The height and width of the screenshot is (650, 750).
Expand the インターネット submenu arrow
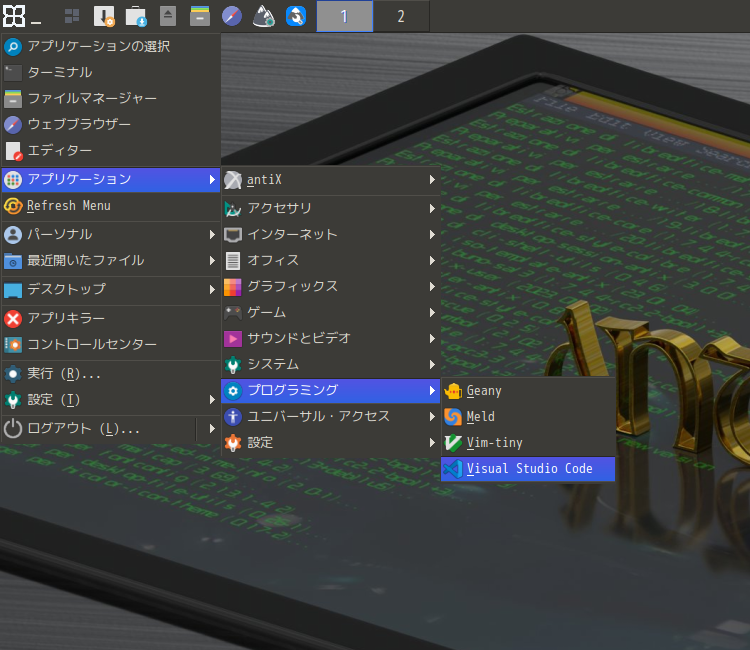[432, 234]
